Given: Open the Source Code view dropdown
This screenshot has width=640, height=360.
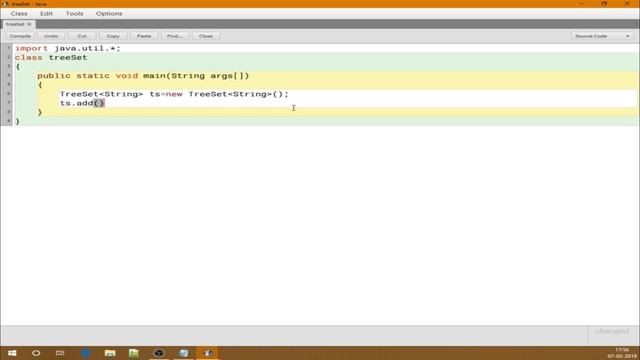Looking at the screenshot, I should (602, 36).
